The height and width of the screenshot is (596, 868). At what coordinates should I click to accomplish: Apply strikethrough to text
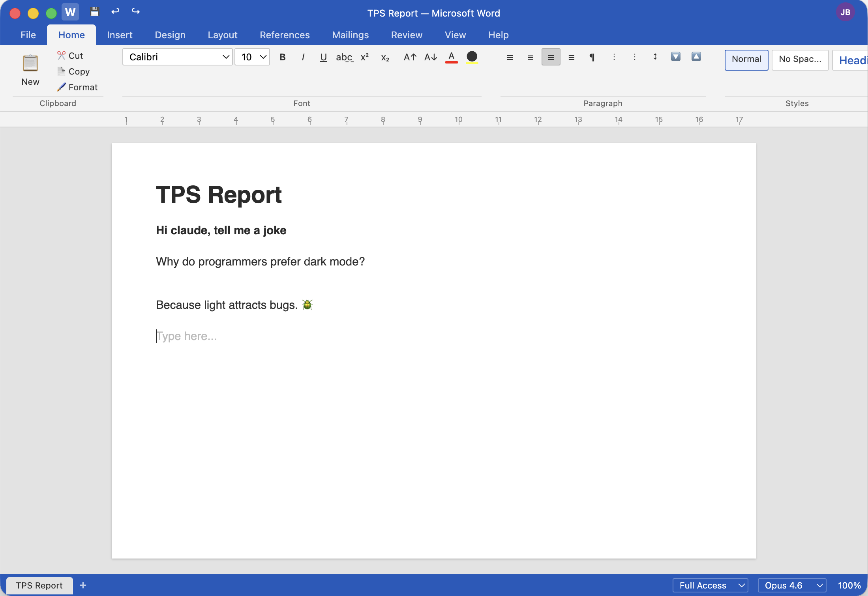(344, 57)
